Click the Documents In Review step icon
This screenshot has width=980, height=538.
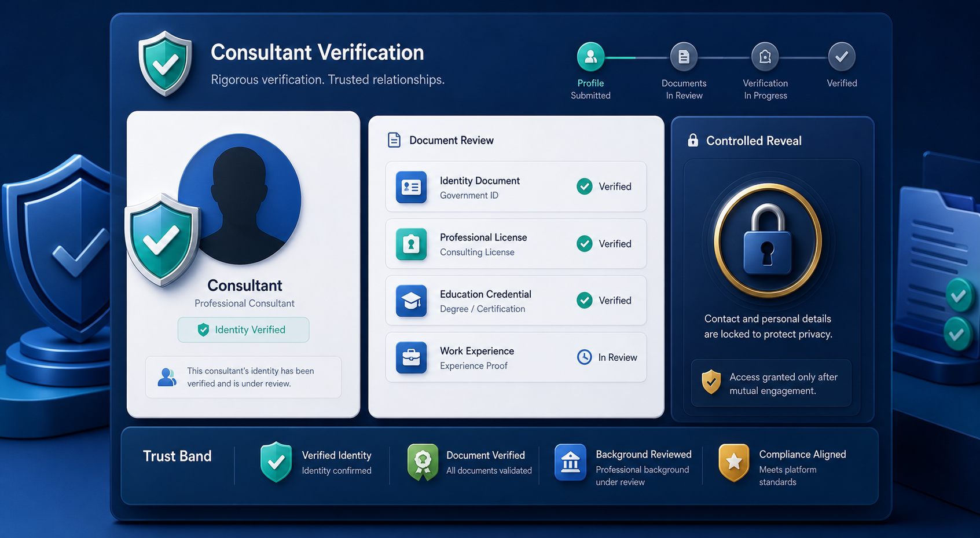point(684,57)
